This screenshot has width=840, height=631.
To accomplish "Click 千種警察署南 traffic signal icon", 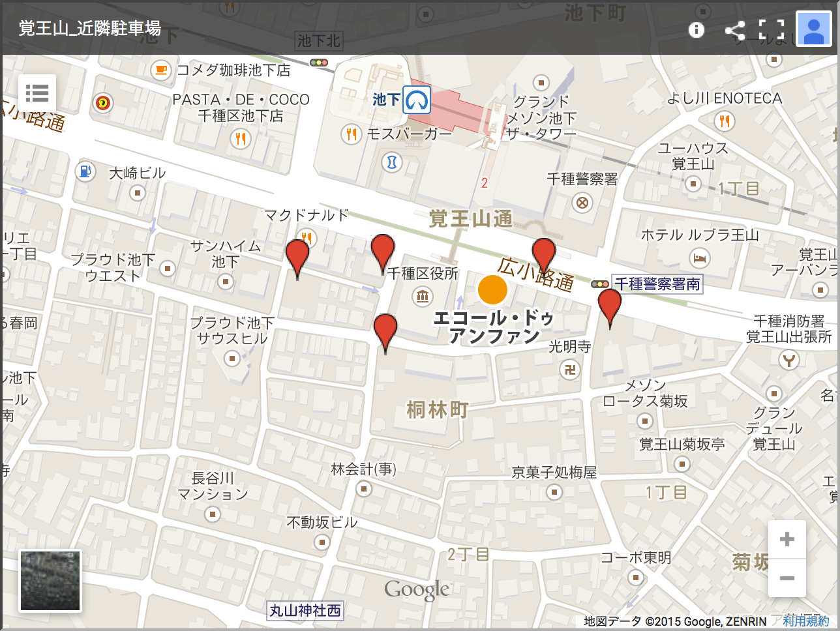I will (600, 284).
